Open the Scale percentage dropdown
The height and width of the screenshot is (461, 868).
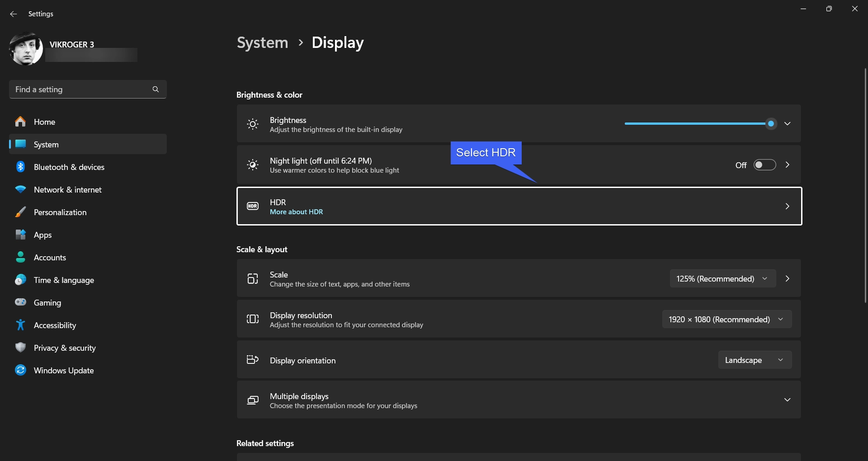[x=722, y=278]
